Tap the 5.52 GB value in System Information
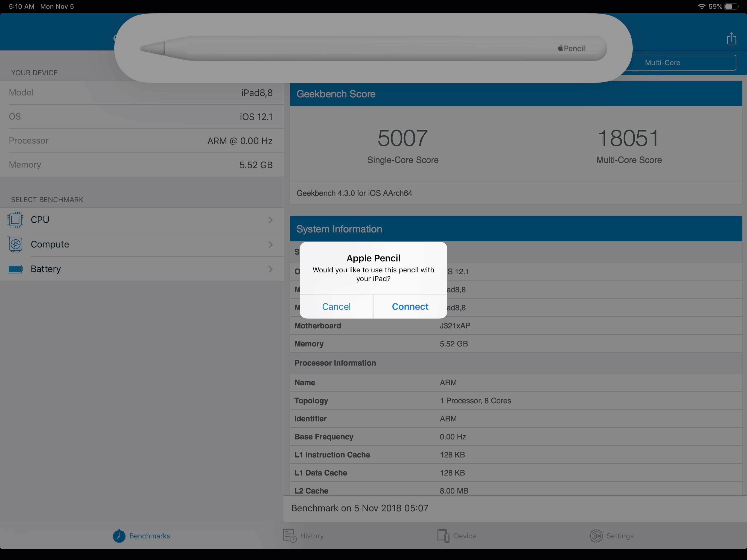The height and width of the screenshot is (560, 747). 454,344
